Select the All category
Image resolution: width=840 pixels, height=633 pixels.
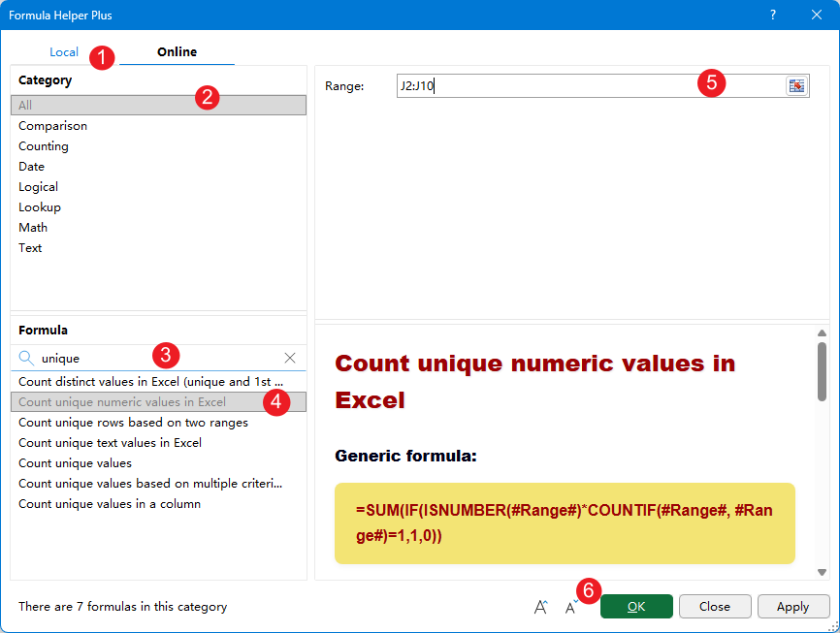click(158, 105)
